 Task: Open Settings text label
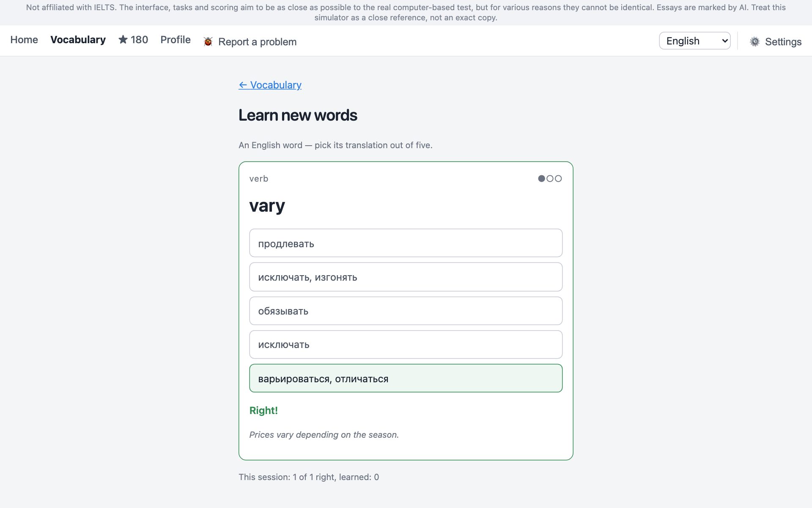(x=783, y=41)
